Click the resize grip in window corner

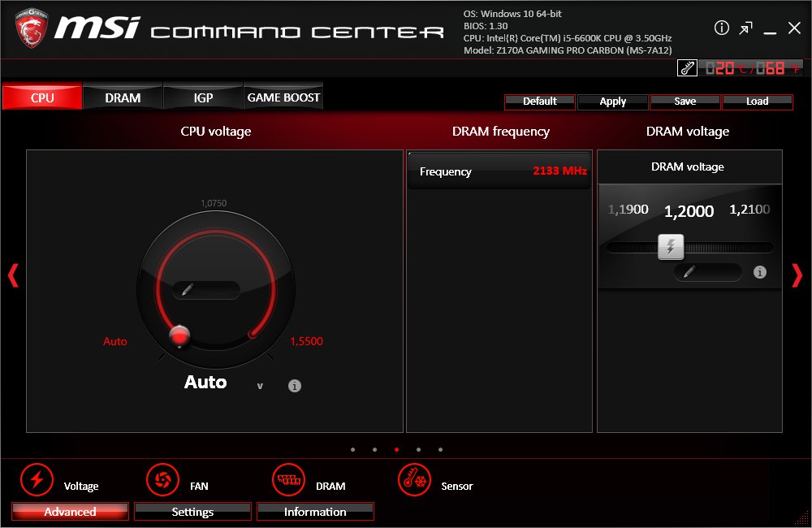(803, 519)
